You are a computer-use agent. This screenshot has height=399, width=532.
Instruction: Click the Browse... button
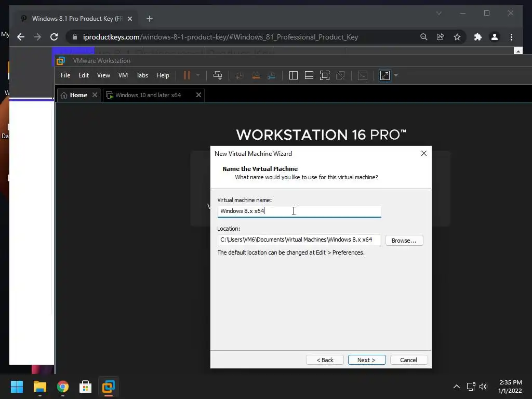(404, 240)
